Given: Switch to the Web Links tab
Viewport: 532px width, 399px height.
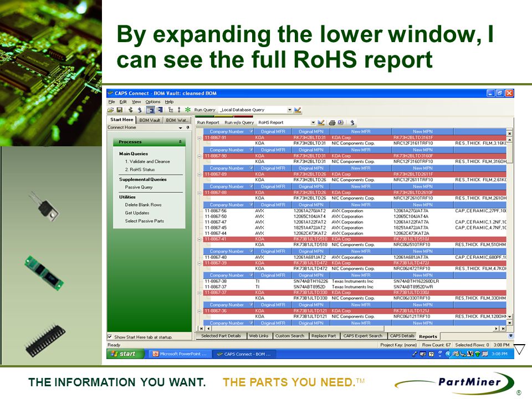Looking at the screenshot, I should pos(259,336).
